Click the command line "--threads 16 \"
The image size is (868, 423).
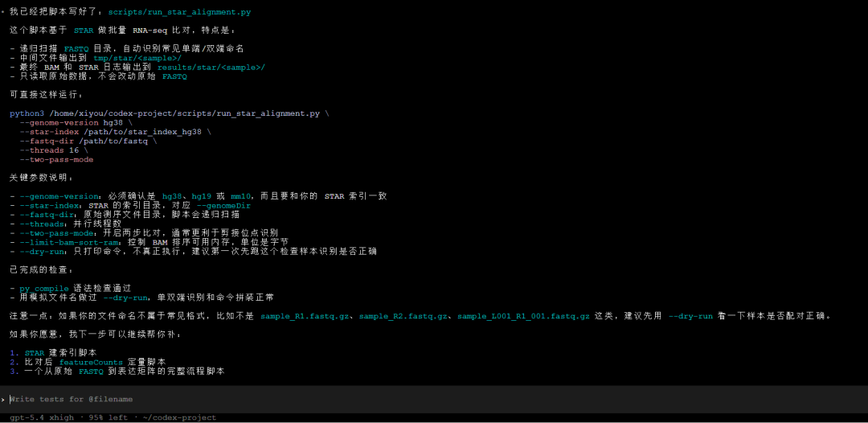coord(54,150)
